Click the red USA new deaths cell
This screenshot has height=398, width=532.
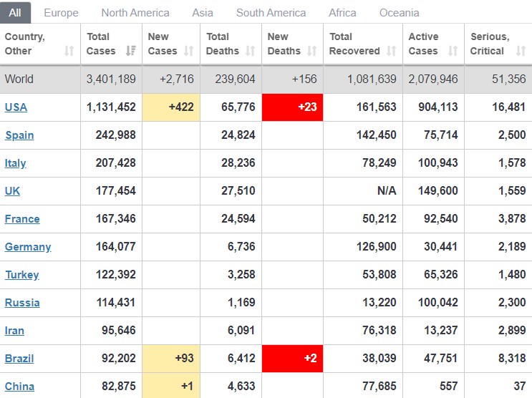click(292, 107)
